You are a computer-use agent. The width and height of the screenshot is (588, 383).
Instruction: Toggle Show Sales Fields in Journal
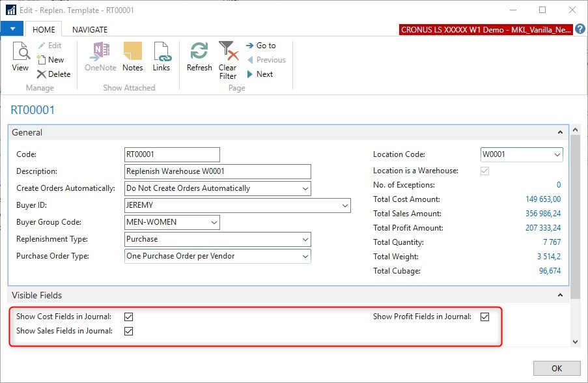[129, 332]
